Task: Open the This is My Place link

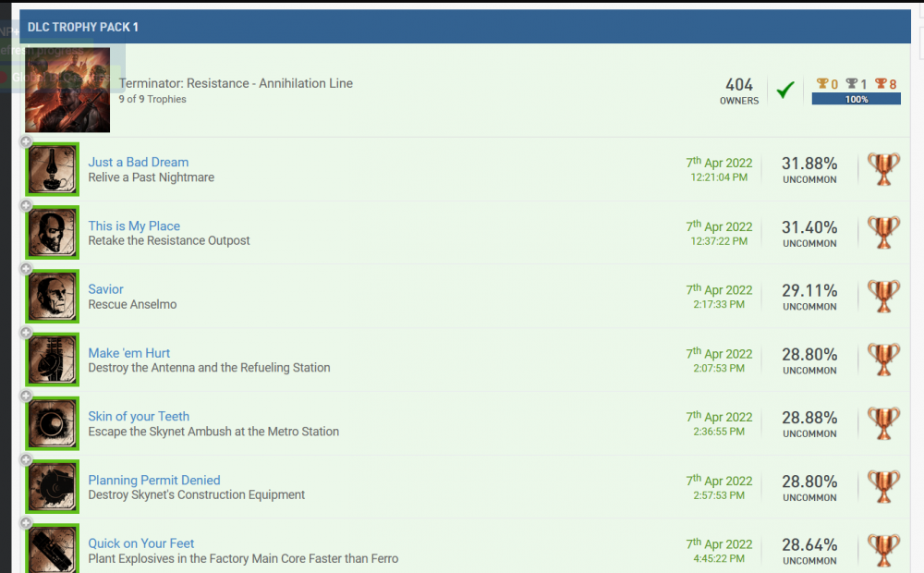Action: (x=134, y=226)
